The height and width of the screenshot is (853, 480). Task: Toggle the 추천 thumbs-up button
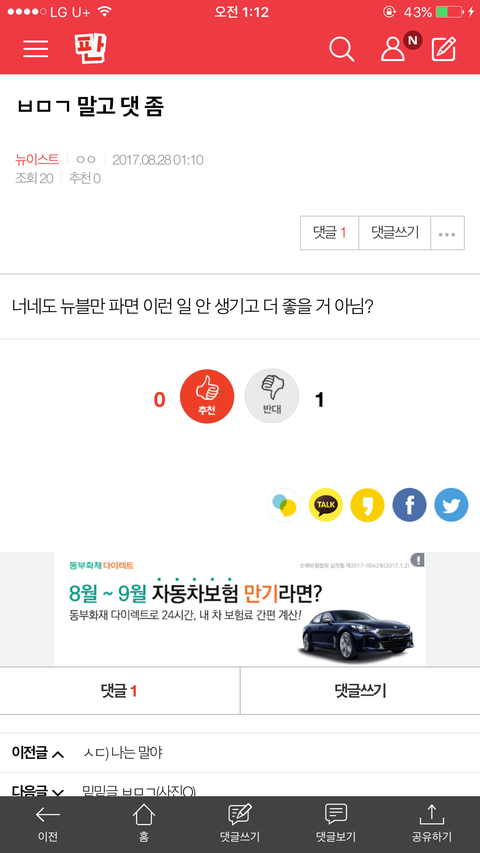[x=207, y=396]
